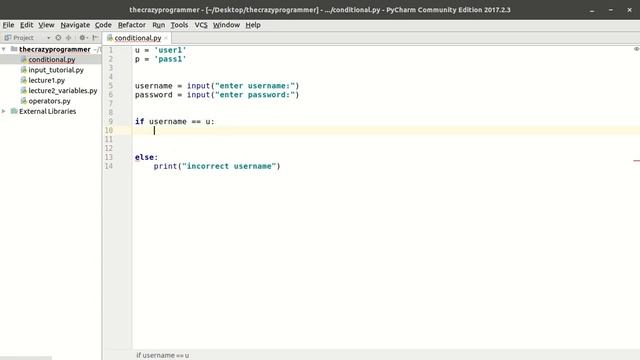
Task: Open the Refactor menu
Action: pyautogui.click(x=131, y=25)
